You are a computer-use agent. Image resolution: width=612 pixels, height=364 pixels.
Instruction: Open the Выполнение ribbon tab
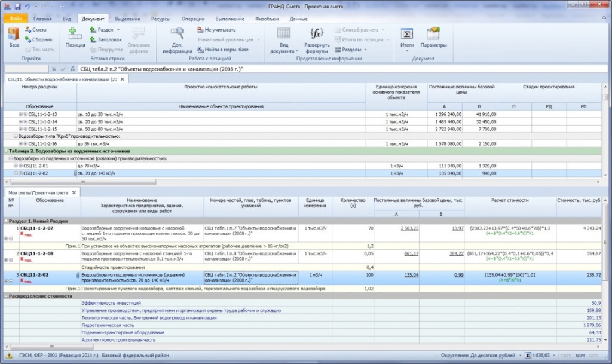[x=230, y=19]
